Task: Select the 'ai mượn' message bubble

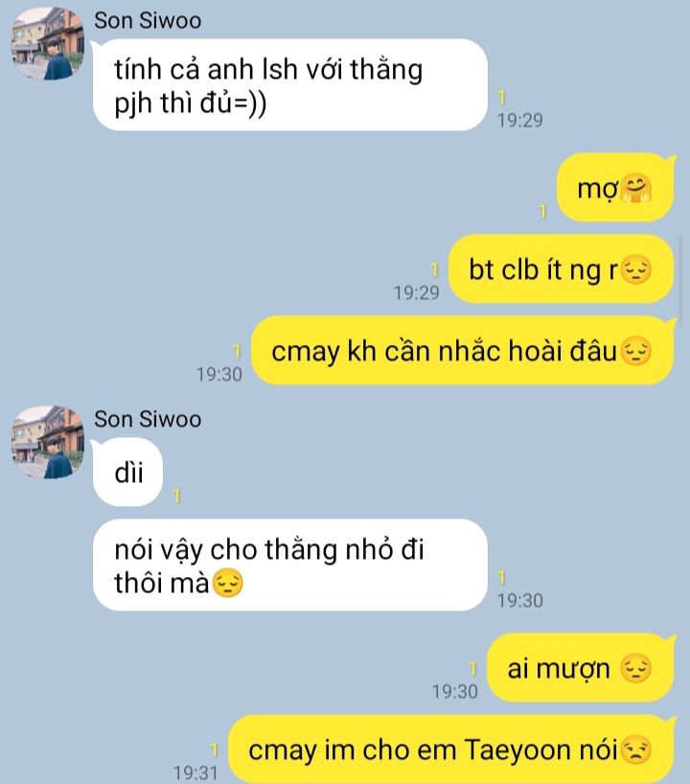Action: click(x=581, y=668)
